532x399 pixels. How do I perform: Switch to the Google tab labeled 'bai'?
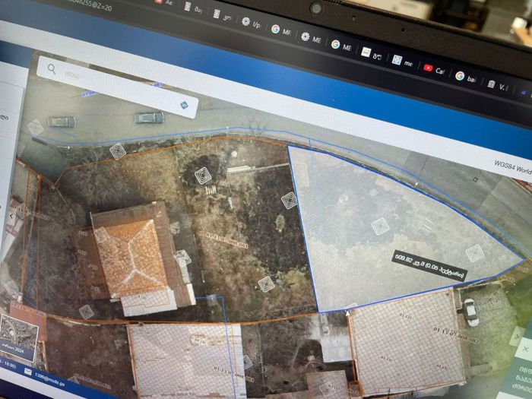(466, 78)
